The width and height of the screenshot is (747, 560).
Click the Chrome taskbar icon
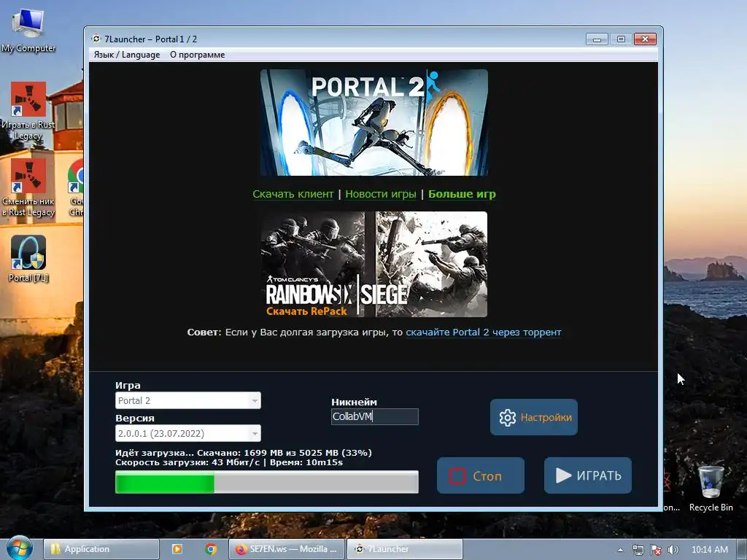pos(211,549)
